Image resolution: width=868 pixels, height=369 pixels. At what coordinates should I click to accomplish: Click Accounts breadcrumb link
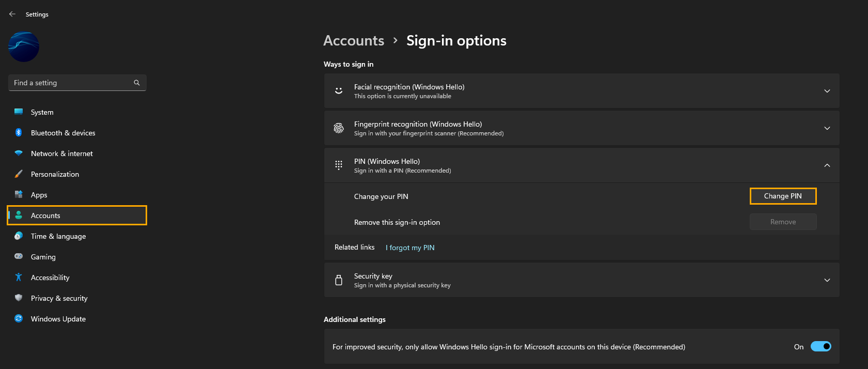click(354, 40)
